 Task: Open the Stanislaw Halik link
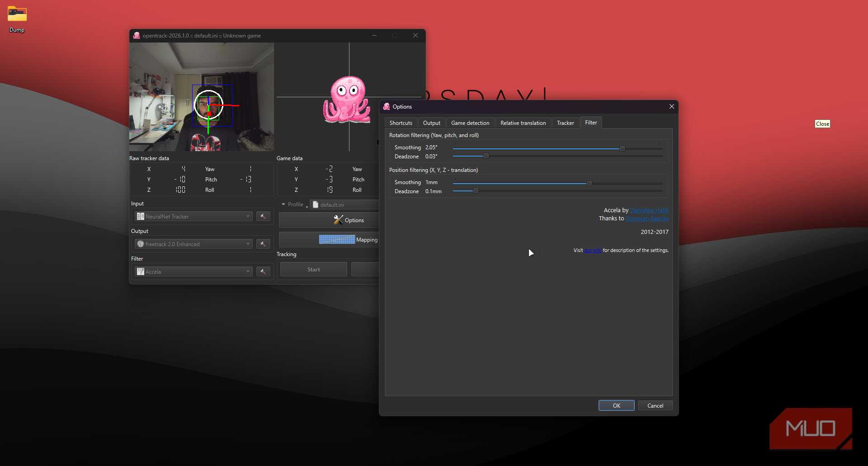click(649, 210)
